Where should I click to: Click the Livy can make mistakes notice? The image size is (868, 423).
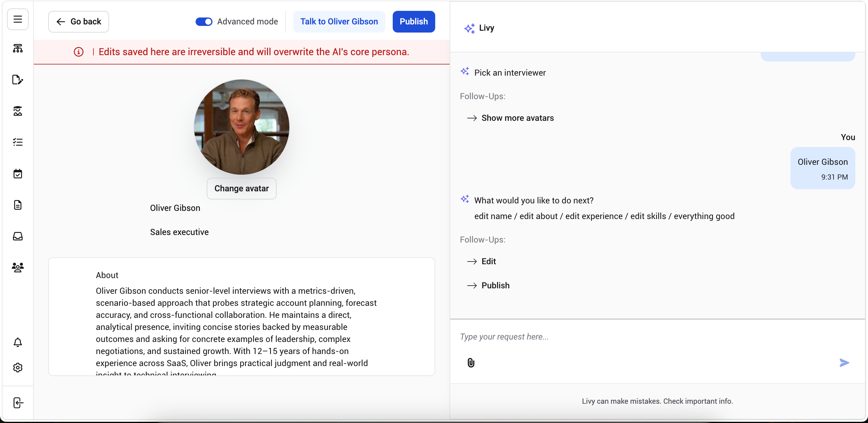pyautogui.click(x=657, y=401)
